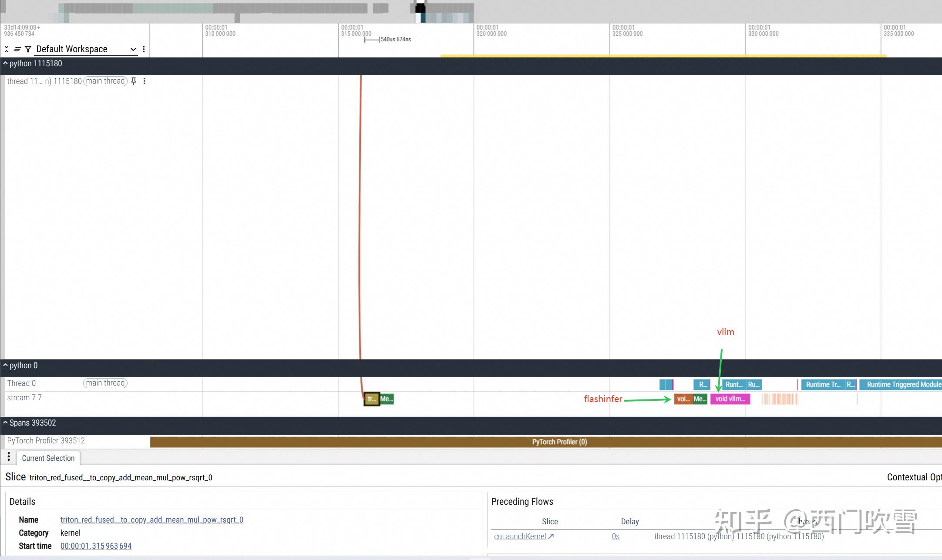Image resolution: width=942 pixels, height=560 pixels.
Task: Select the Runtime Triggered Module slice
Action: 902,385
